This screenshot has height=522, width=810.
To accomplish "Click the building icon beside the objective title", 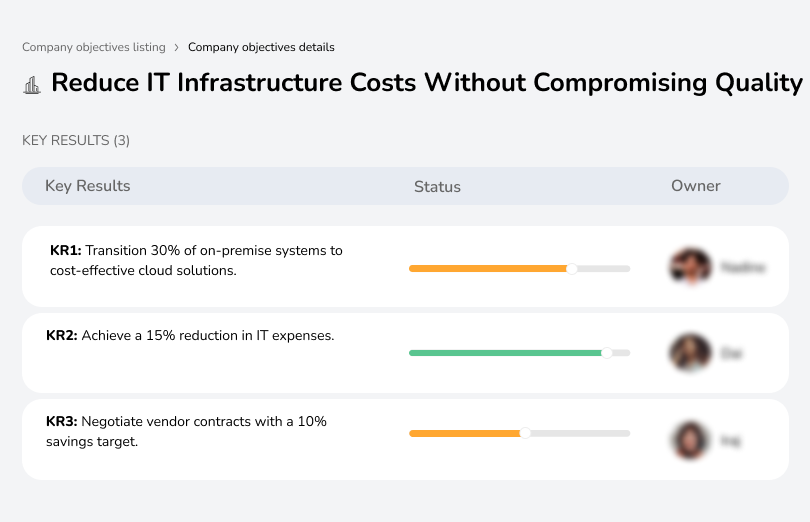I will (32, 84).
